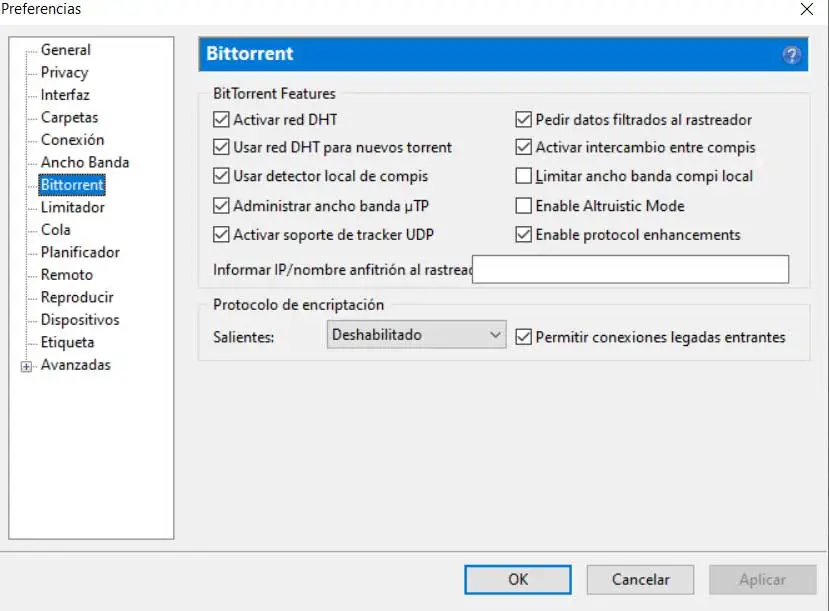Select Planificador in the sidebar
Image resolution: width=829 pixels, height=611 pixels.
[80, 253]
